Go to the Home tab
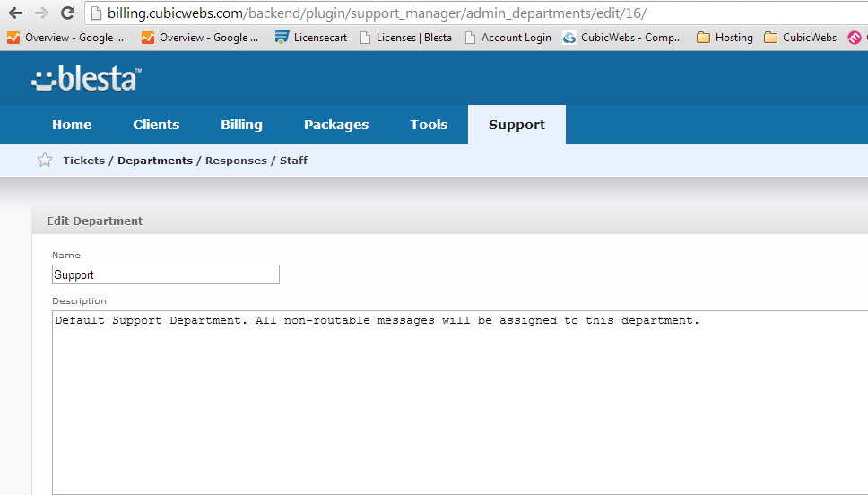 pyautogui.click(x=72, y=125)
